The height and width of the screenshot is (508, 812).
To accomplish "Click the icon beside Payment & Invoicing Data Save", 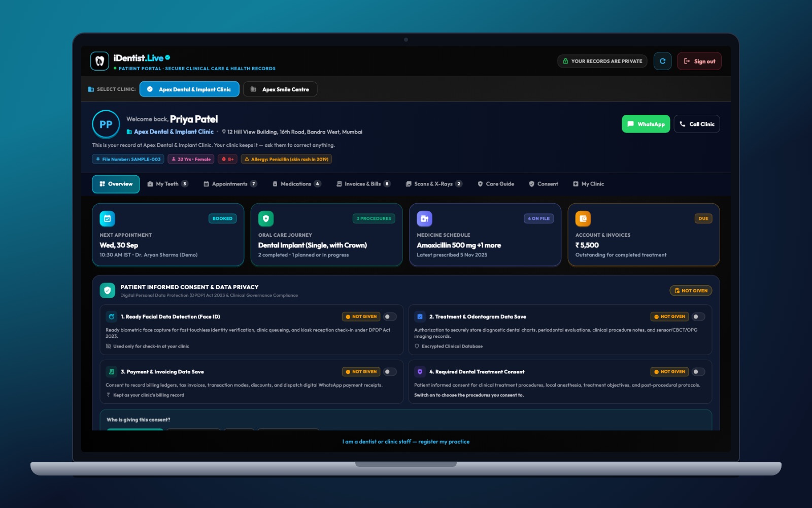I will click(x=112, y=372).
